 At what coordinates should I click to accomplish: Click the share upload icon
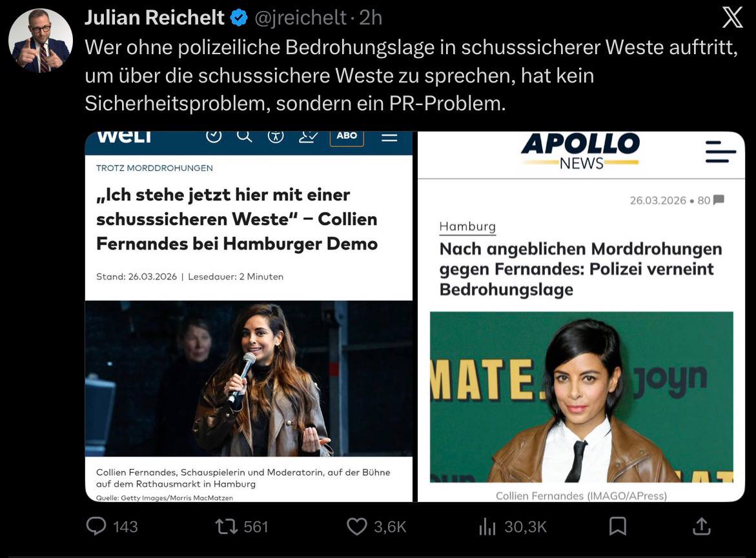coord(701,526)
